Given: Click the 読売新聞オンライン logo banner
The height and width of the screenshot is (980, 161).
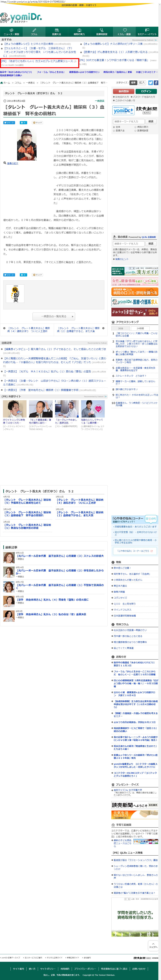Looking at the screenshot, I should click(x=147, y=110).
